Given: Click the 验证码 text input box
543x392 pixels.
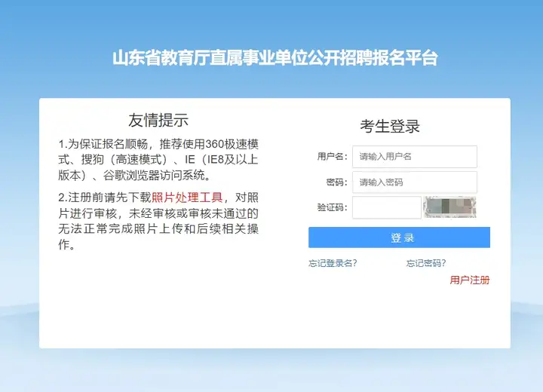Looking at the screenshot, I should coord(387,207).
